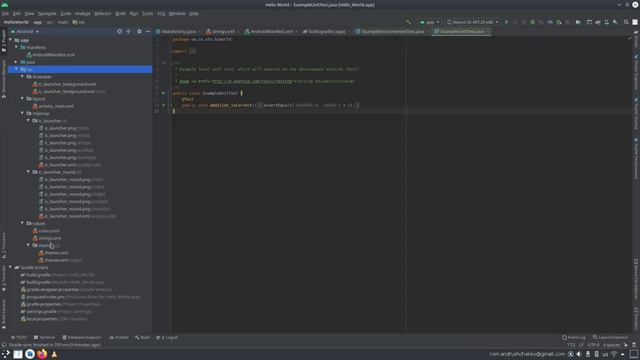Open the Firefox taskbar icon
This screenshot has width=640, height=360.
pos(42,354)
